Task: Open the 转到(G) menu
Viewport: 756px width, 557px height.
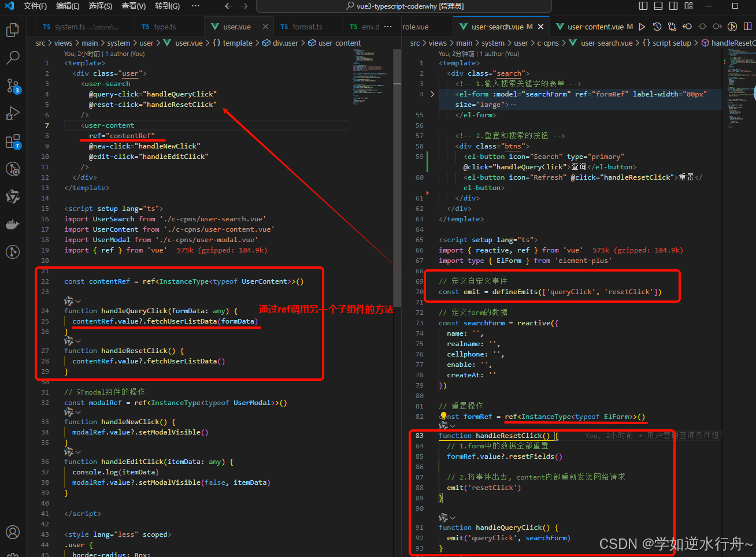Action: click(167, 6)
